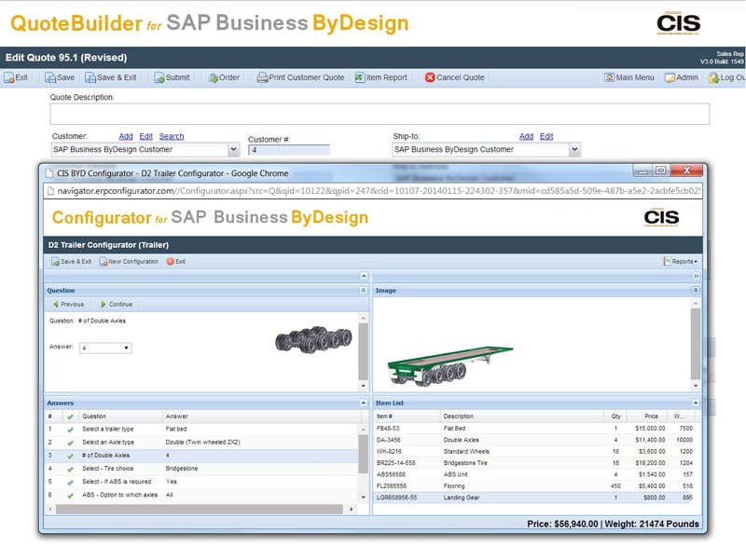Click Answers scrollbar right arrow
Screen dimensions: 746x560
pos(352,509)
